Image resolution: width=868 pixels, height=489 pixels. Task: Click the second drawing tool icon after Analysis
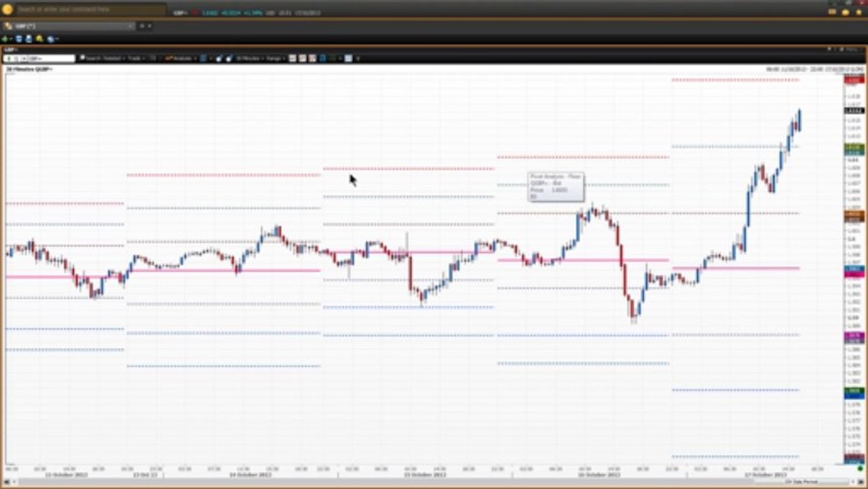[x=229, y=58]
